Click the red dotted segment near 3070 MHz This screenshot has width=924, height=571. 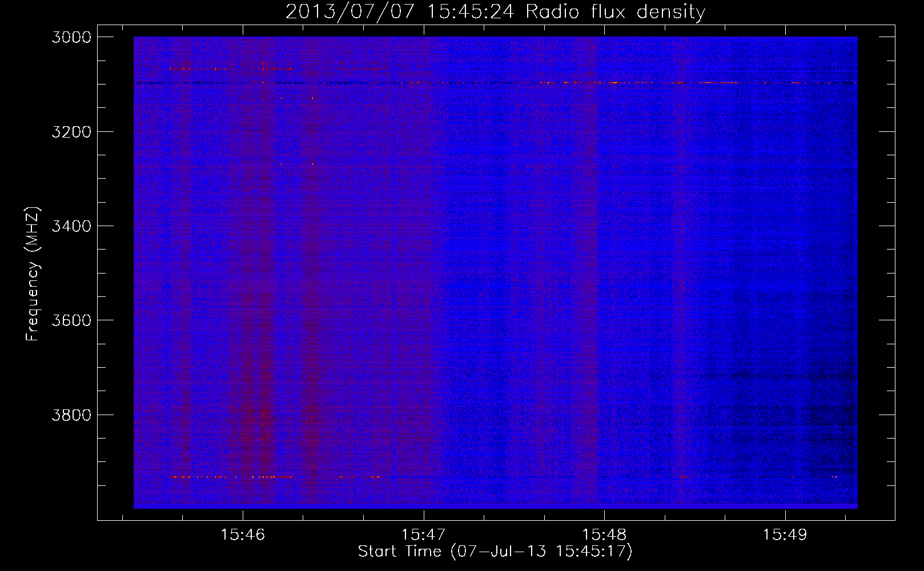click(228, 69)
